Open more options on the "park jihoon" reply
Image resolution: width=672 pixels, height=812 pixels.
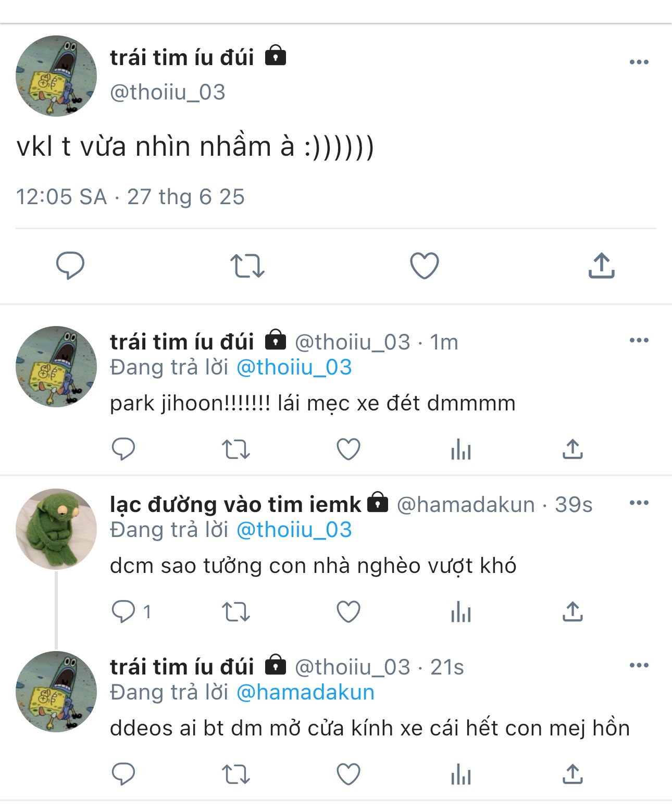pos(639,341)
